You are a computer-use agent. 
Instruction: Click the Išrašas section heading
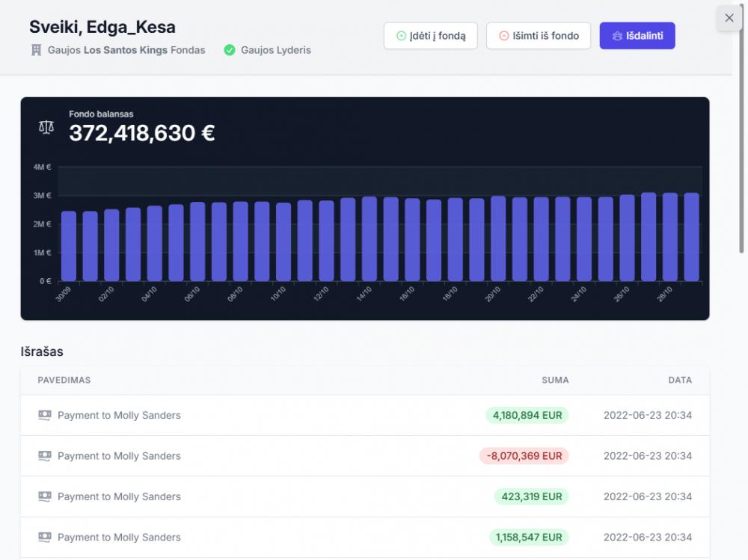42,351
